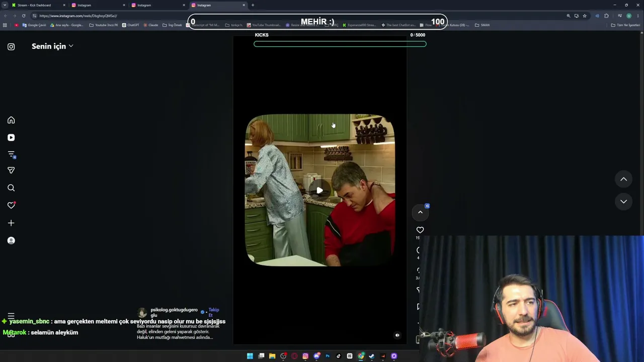Switch to the second Instagram browser tab

[158, 5]
